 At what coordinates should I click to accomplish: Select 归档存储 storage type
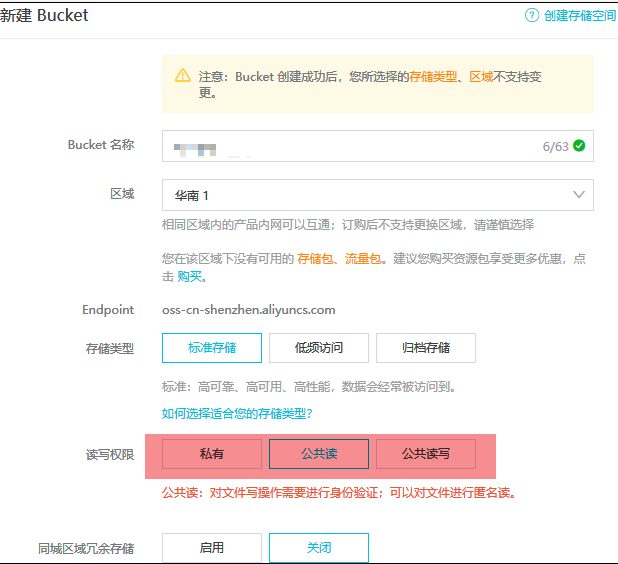(x=426, y=348)
